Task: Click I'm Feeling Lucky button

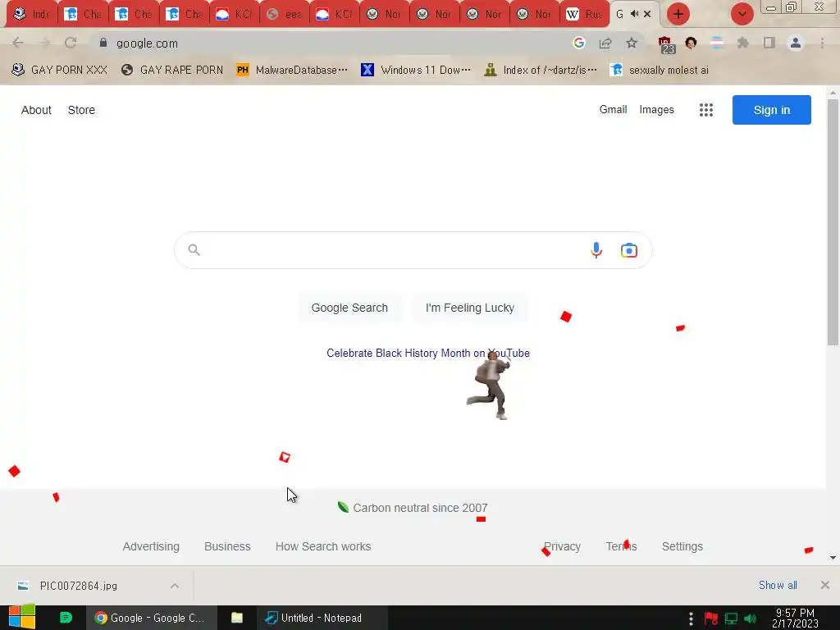Action: [x=470, y=308]
